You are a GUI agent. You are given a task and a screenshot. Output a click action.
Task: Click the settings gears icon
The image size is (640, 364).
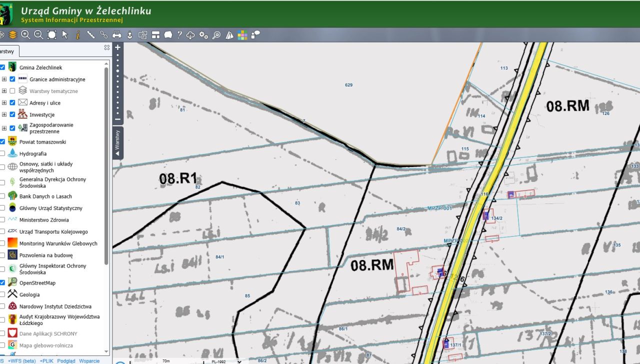tap(203, 35)
